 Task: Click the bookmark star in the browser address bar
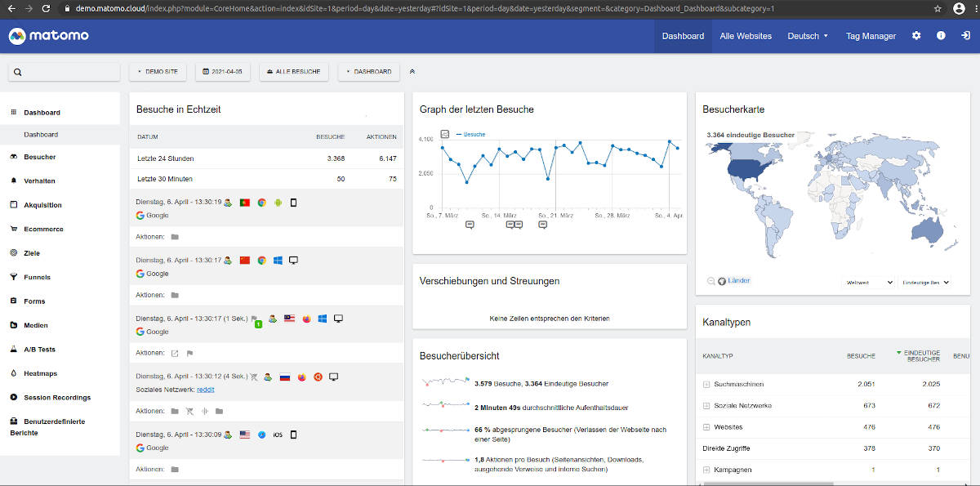coord(938,8)
